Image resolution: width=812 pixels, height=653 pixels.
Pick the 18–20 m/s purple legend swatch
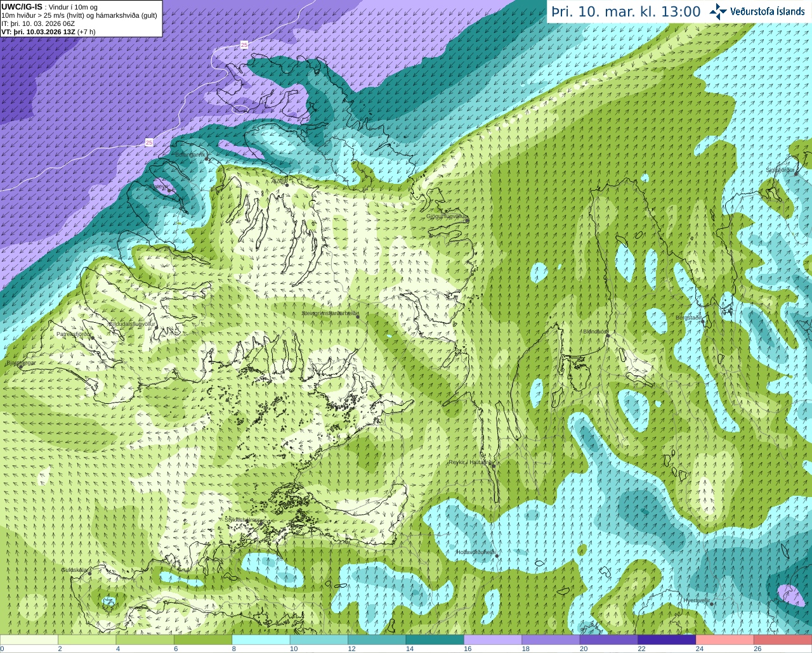[x=551, y=640]
